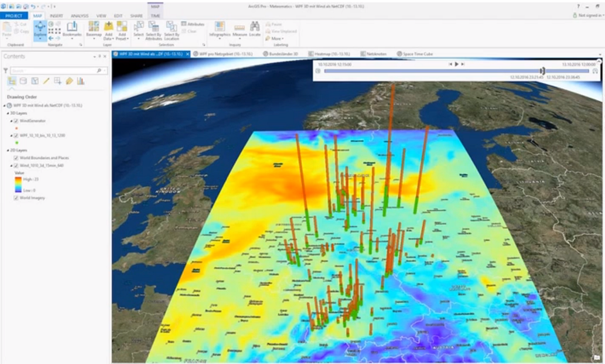Click the Wind layer color ramp swatch

click(18, 184)
